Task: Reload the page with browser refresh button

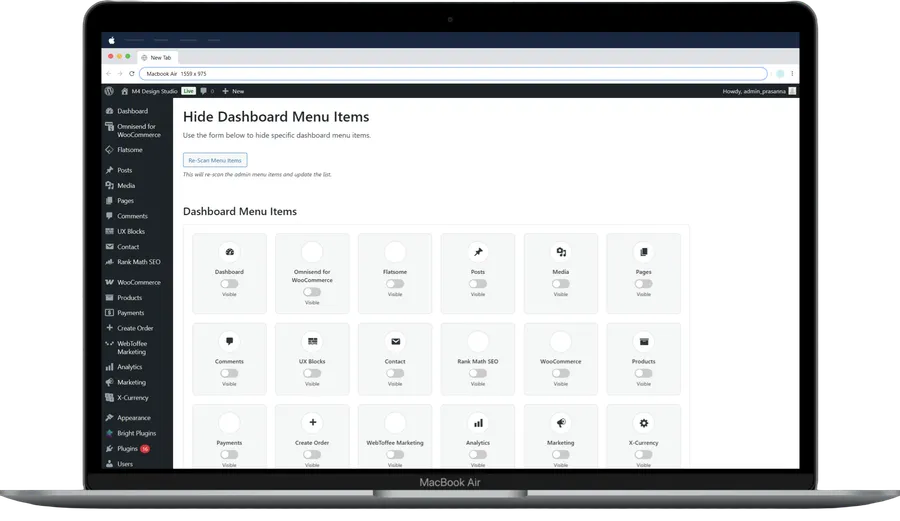Action: point(131,73)
